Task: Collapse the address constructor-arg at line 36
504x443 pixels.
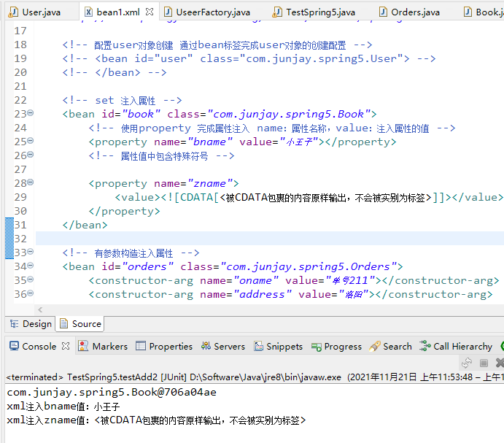Action: [30, 293]
